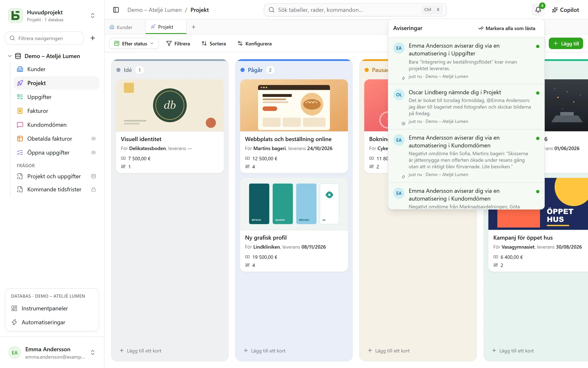The width and height of the screenshot is (588, 368).
Task: Expand the Huvudprojekt workspace switcher
Action: [92, 16]
